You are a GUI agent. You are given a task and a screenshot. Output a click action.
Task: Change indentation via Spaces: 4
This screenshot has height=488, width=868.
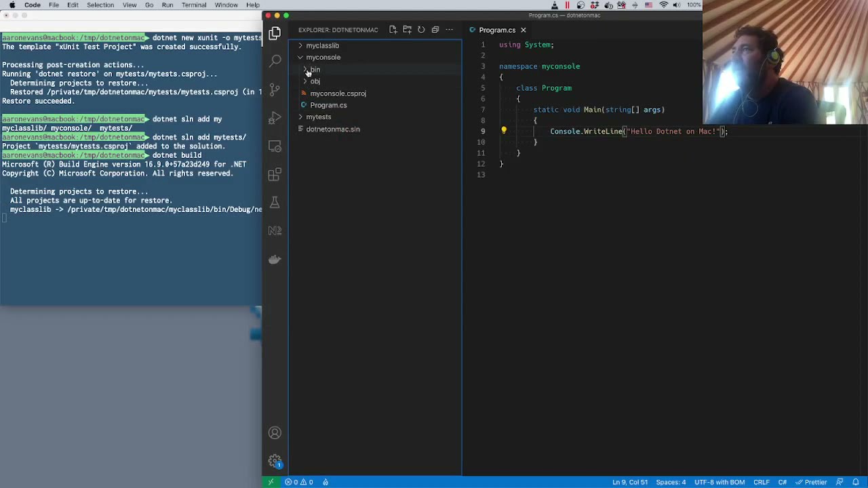[671, 482]
